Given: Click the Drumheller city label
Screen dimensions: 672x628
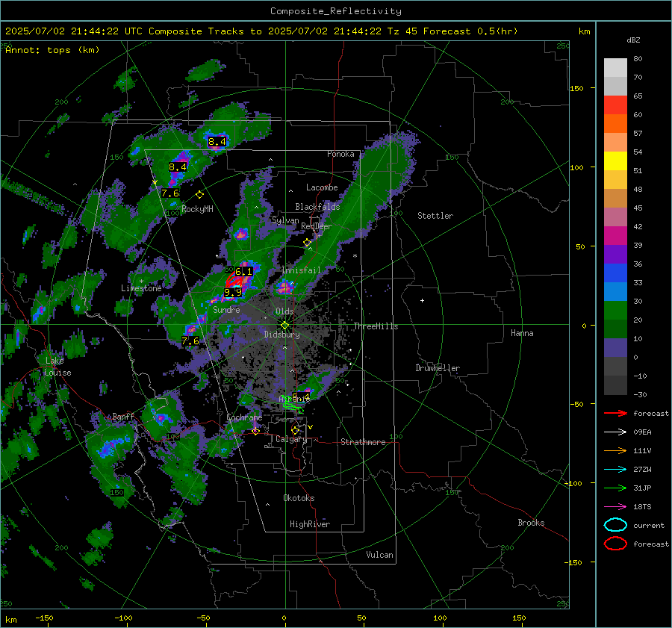Looking at the screenshot, I should click(x=438, y=368).
